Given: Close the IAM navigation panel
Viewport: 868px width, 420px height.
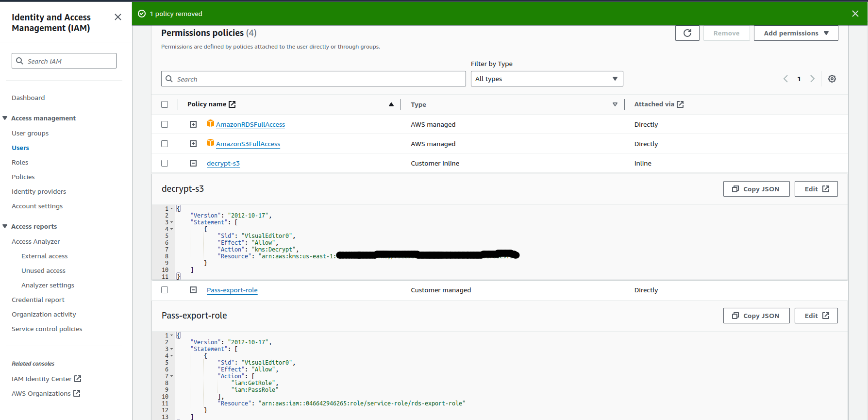Looking at the screenshot, I should click(x=118, y=17).
